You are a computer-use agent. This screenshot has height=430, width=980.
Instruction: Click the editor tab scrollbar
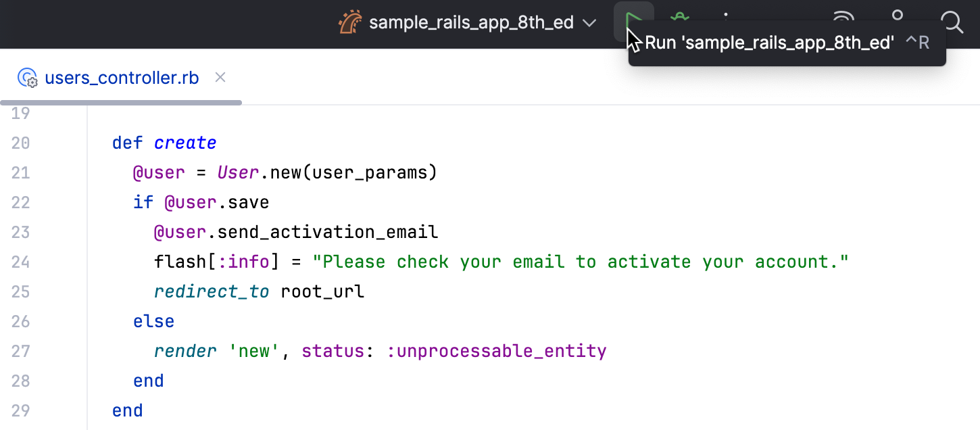[122, 103]
